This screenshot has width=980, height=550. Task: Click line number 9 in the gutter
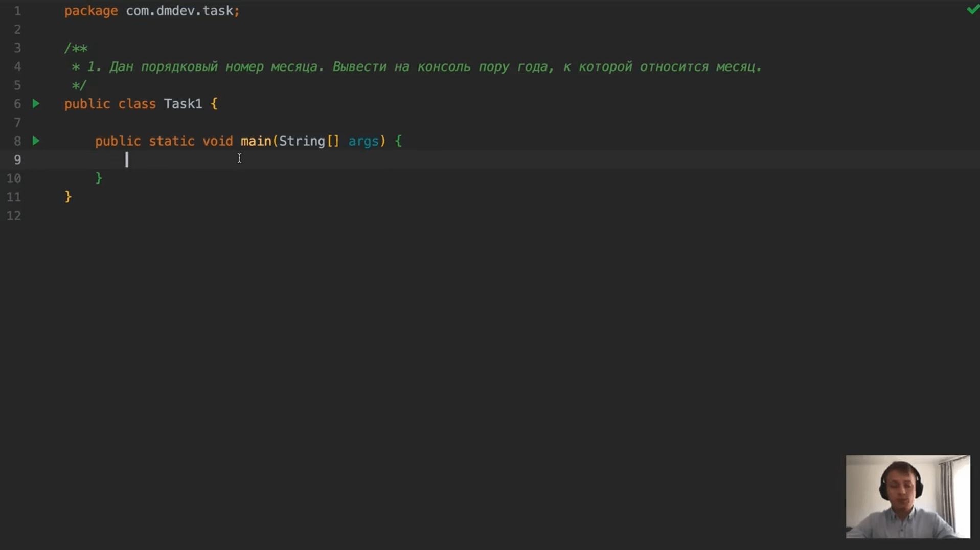tap(17, 160)
